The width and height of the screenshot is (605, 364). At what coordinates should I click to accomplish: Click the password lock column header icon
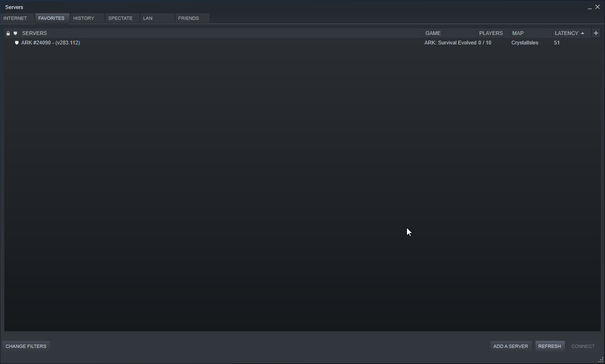click(8, 33)
